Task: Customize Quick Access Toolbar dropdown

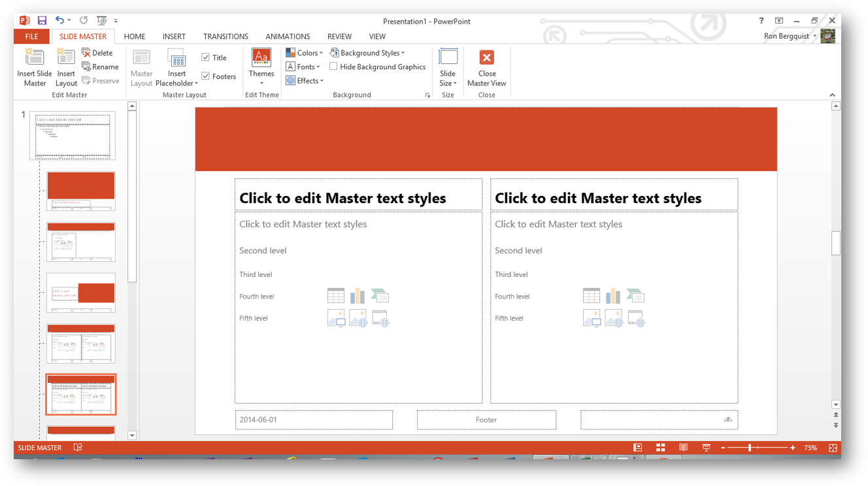Action: pyautogui.click(x=116, y=21)
